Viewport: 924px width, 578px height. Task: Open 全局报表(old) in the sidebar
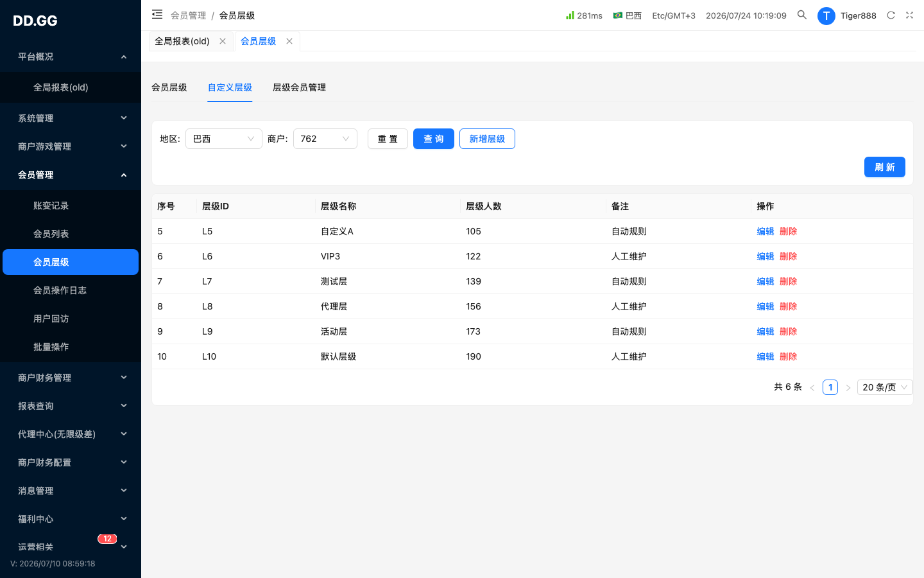coord(71,87)
